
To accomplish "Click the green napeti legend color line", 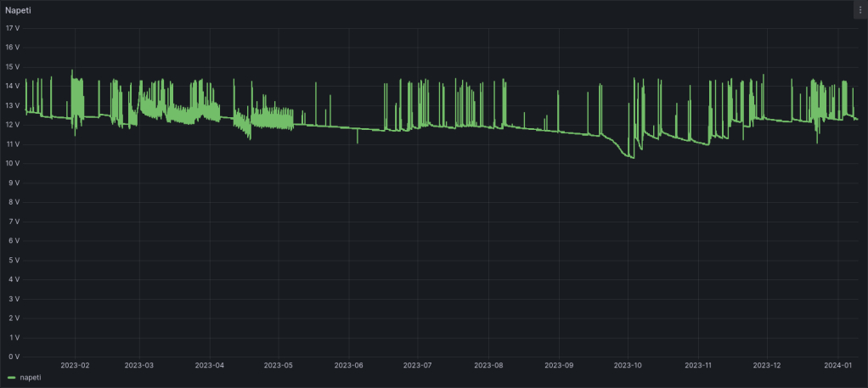I will pos(12,377).
